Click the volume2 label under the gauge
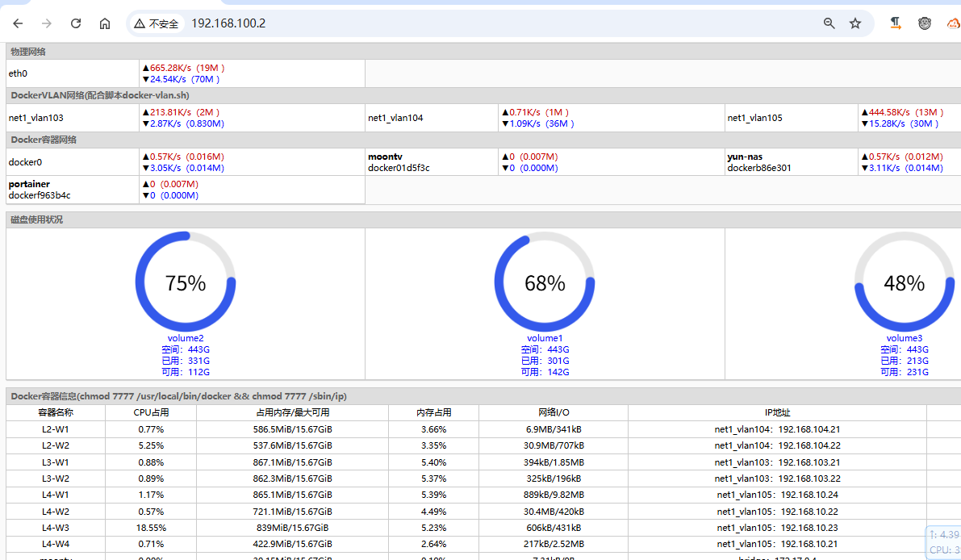961x560 pixels. pyautogui.click(x=186, y=338)
